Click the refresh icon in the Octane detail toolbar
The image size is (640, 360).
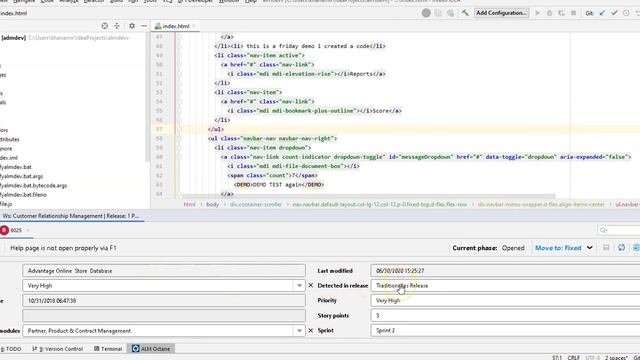621,248
